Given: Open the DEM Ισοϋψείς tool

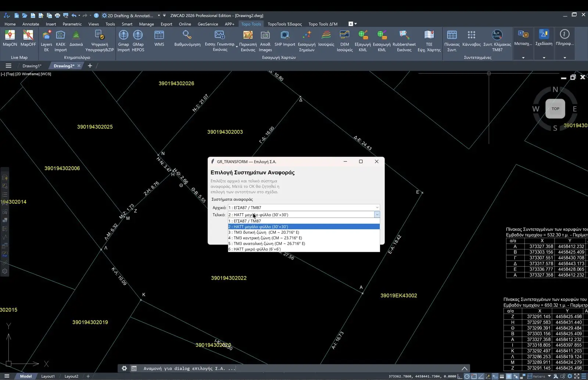Looking at the screenshot, I should coord(345,41).
